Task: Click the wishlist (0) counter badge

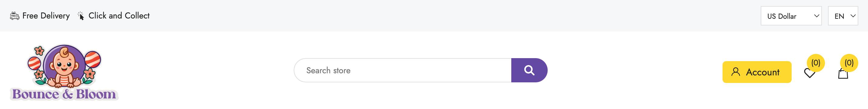Action: 816,63
